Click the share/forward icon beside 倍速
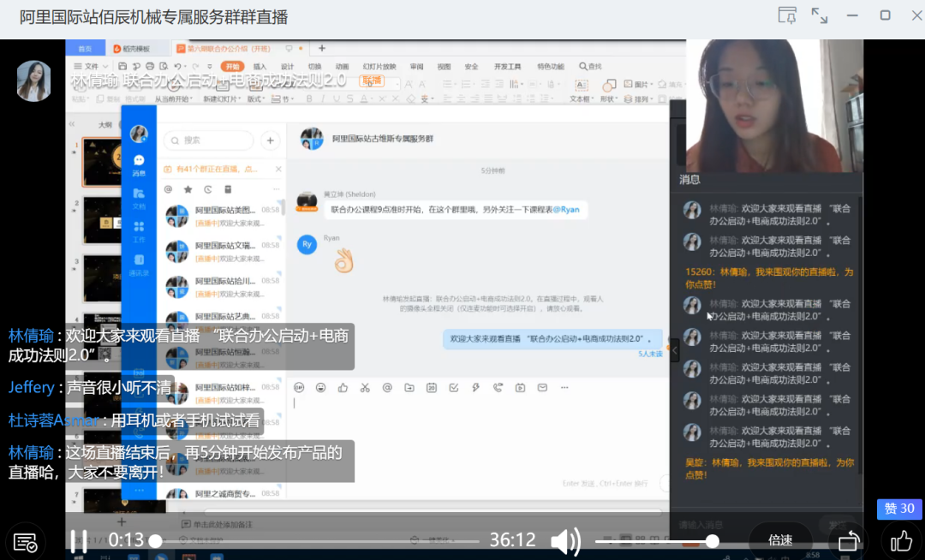925x560 pixels. pyautogui.click(x=849, y=540)
